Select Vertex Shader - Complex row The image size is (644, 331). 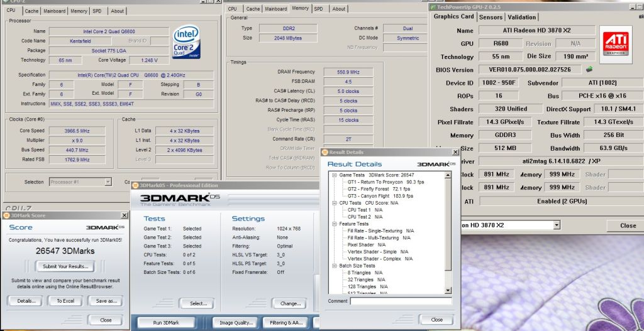click(x=380, y=259)
